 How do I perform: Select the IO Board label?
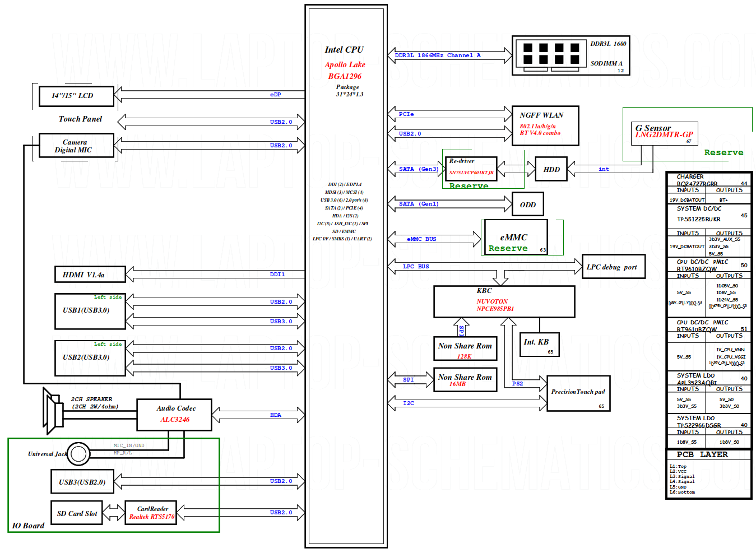28,526
